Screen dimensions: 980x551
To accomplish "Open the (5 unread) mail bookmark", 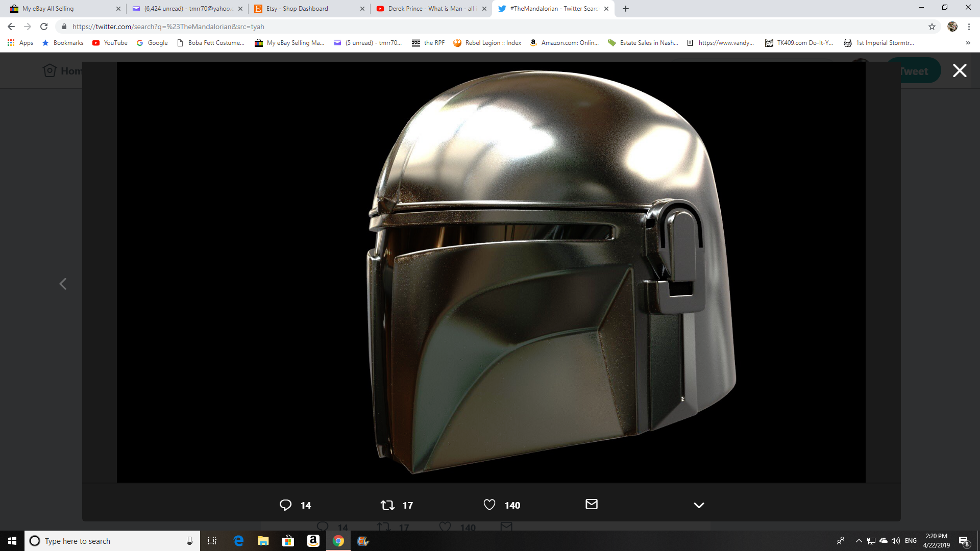I will click(367, 43).
